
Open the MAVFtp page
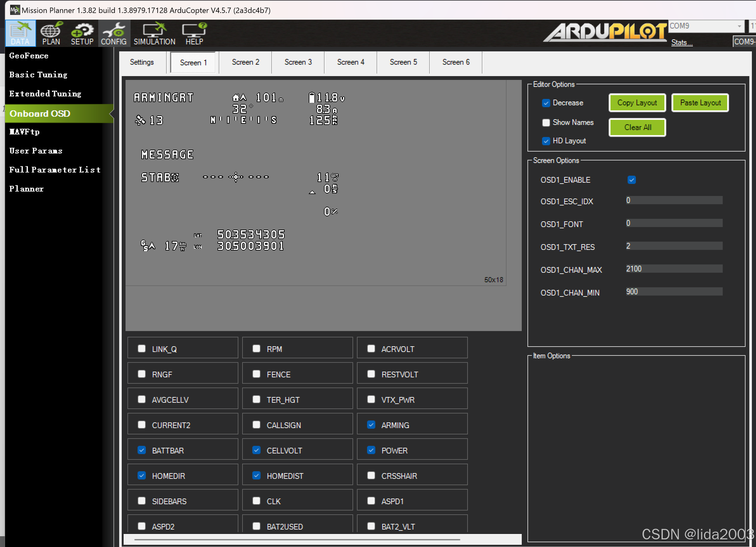coord(25,132)
